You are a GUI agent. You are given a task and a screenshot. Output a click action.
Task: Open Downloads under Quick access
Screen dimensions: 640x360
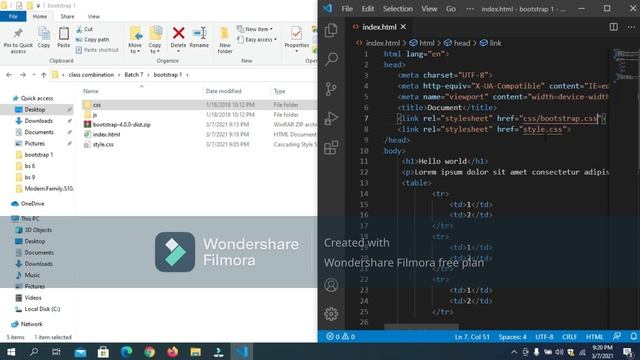[38, 121]
